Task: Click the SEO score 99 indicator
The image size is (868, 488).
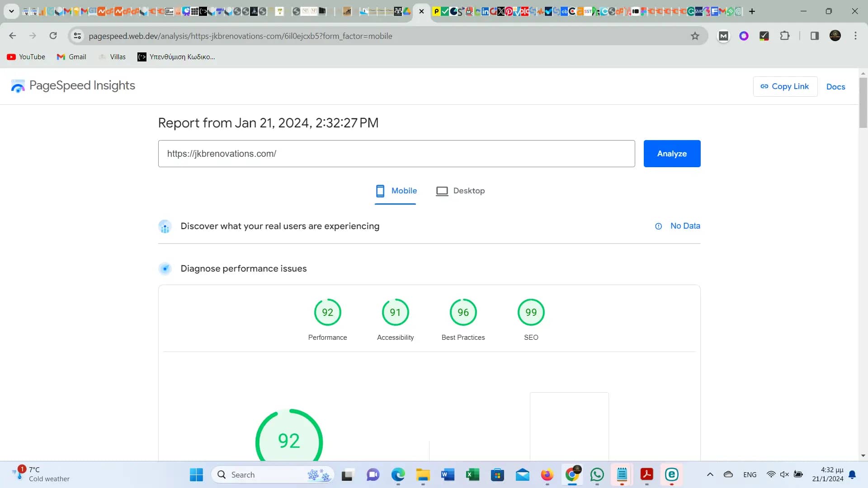Action: tap(531, 312)
